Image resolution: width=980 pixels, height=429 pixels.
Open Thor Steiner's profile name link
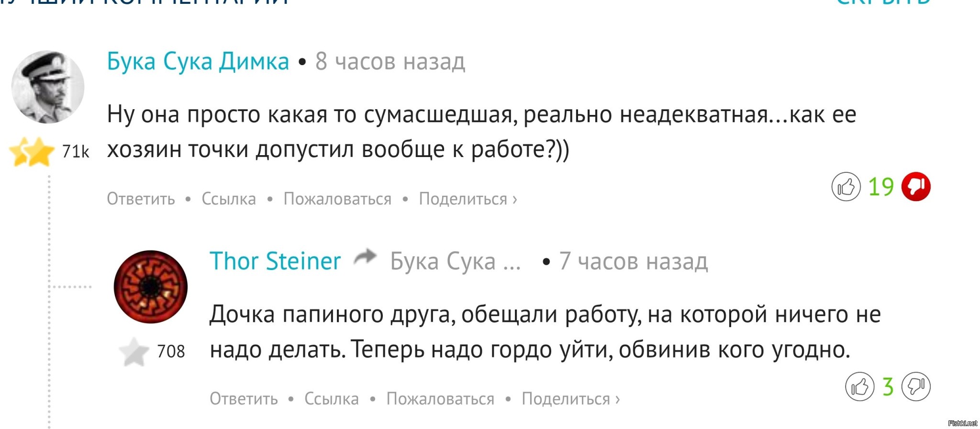coord(275,261)
